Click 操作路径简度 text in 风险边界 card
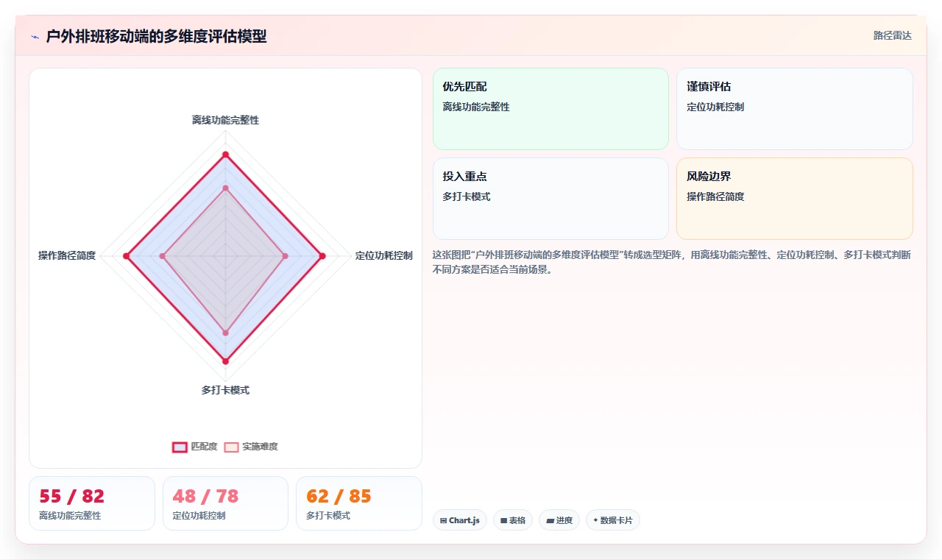The image size is (942, 560). (x=715, y=196)
